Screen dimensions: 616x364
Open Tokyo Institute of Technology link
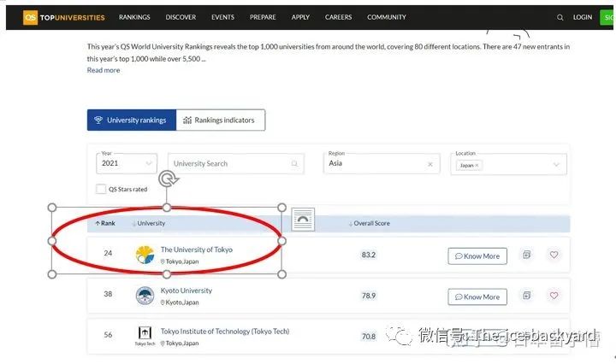[225, 331]
